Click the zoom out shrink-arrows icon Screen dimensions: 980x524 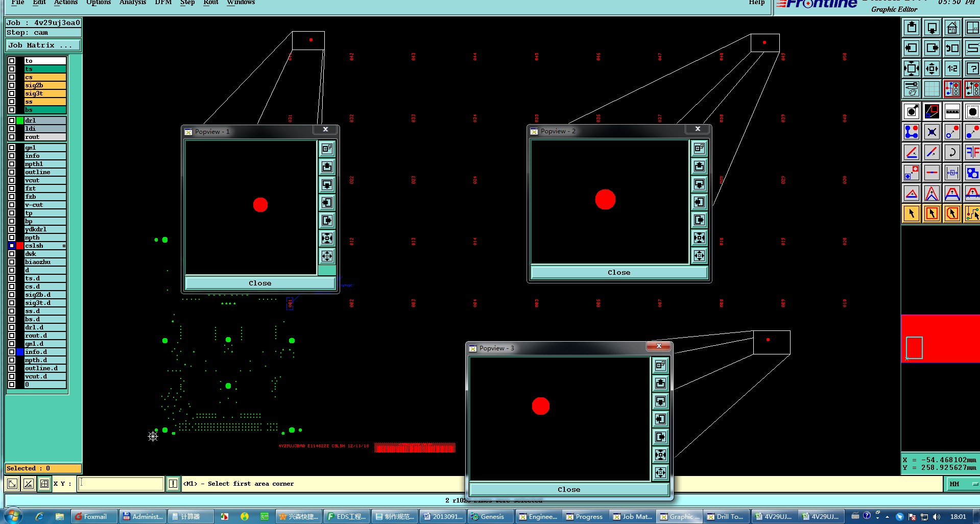click(932, 68)
